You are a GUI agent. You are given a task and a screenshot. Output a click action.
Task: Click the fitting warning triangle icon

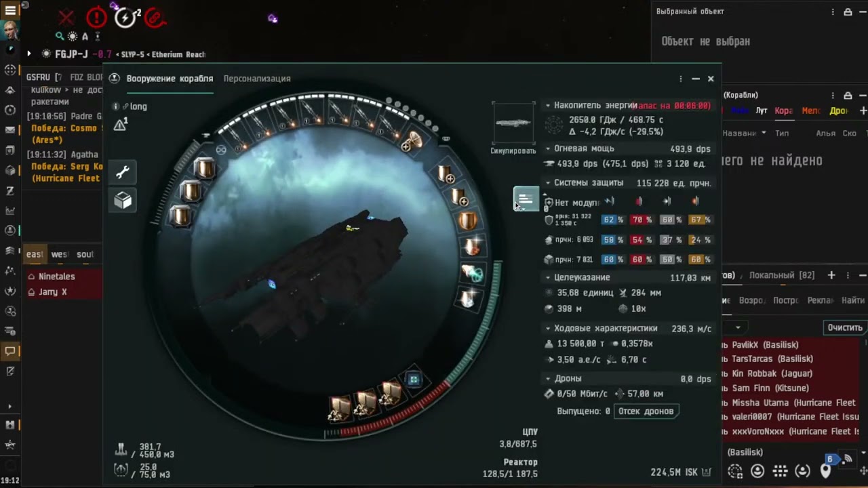pos(121,124)
